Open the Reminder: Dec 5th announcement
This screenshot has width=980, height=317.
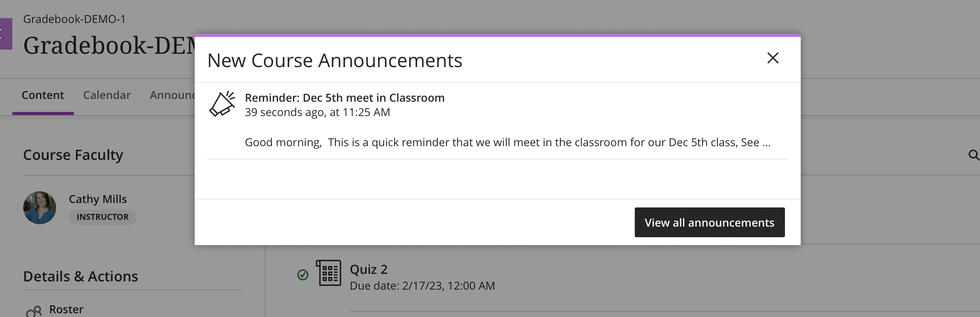345,98
